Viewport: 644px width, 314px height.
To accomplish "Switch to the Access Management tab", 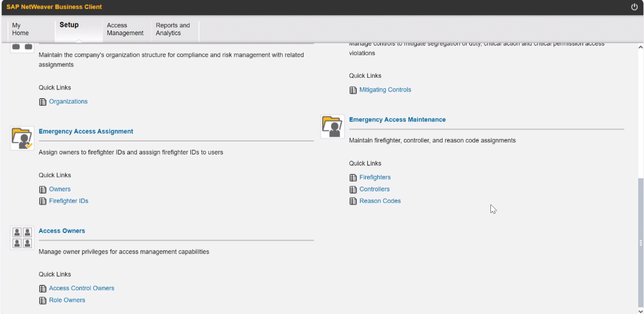I will (x=125, y=29).
